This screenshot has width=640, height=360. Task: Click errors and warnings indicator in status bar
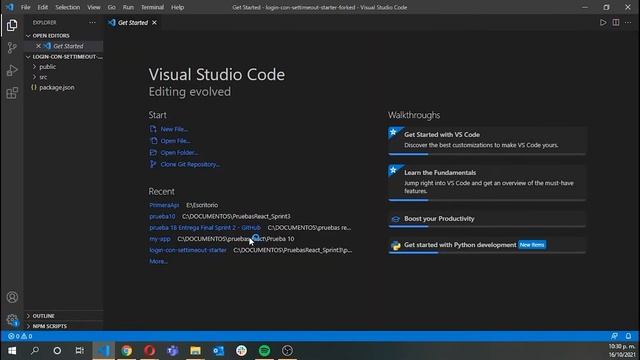click(20, 336)
